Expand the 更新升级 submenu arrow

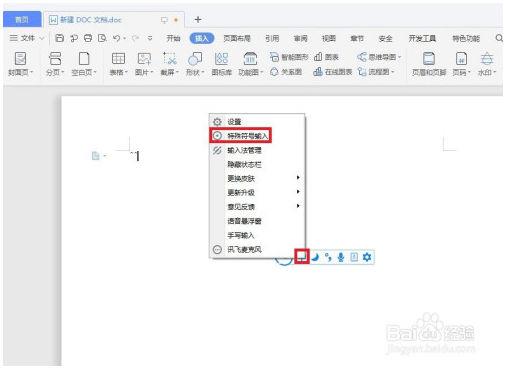coord(298,192)
